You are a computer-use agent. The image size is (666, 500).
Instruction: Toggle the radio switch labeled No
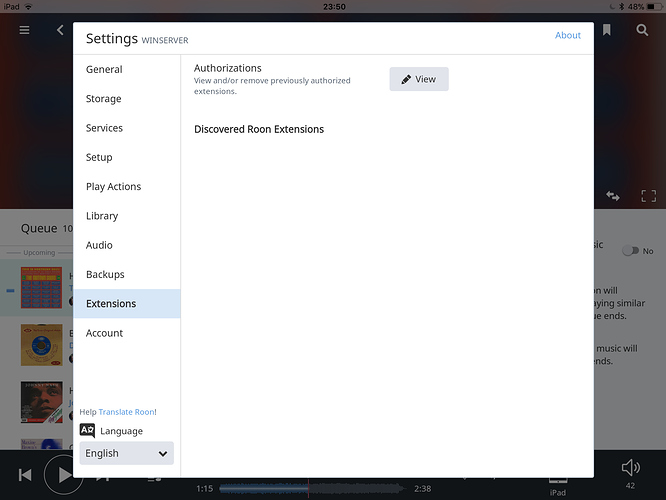(x=630, y=251)
